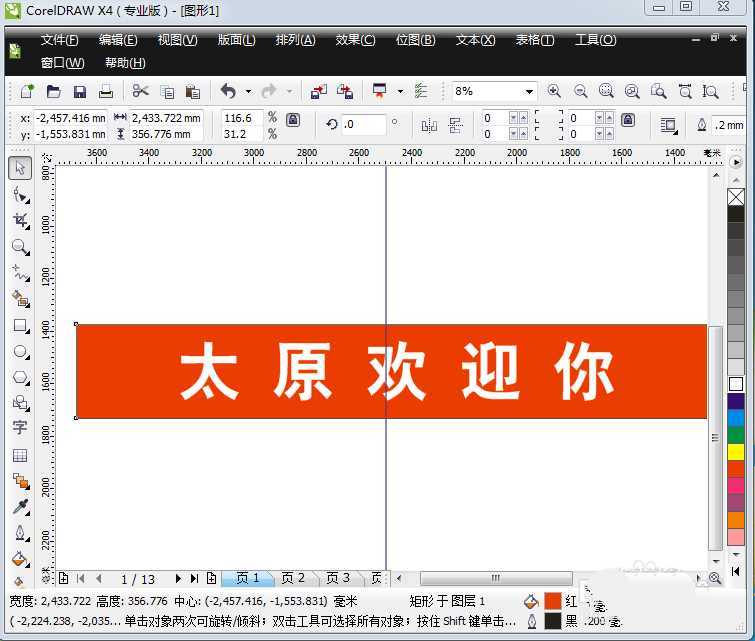This screenshot has width=755, height=641.
Task: Click the rotation angle input field
Action: pos(364,125)
